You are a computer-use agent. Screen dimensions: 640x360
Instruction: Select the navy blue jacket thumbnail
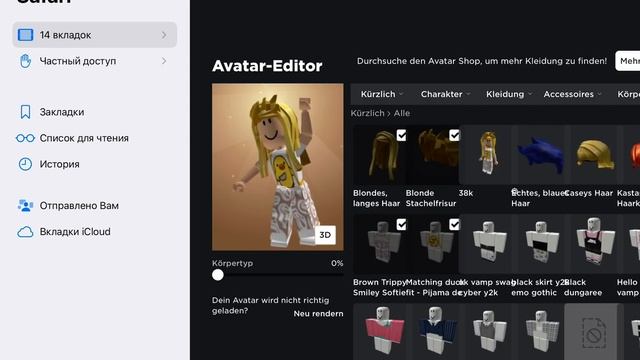point(432,331)
